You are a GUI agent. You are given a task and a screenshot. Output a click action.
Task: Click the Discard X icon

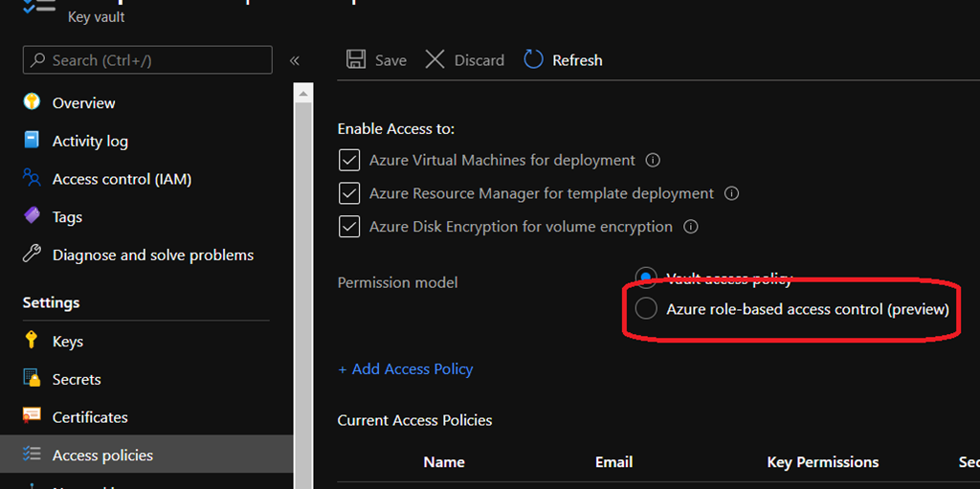[434, 60]
